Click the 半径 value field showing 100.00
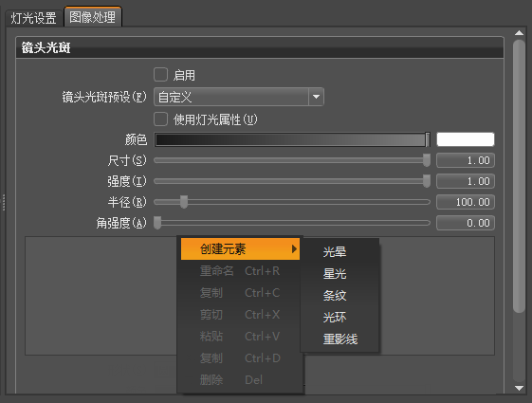 tap(466, 202)
